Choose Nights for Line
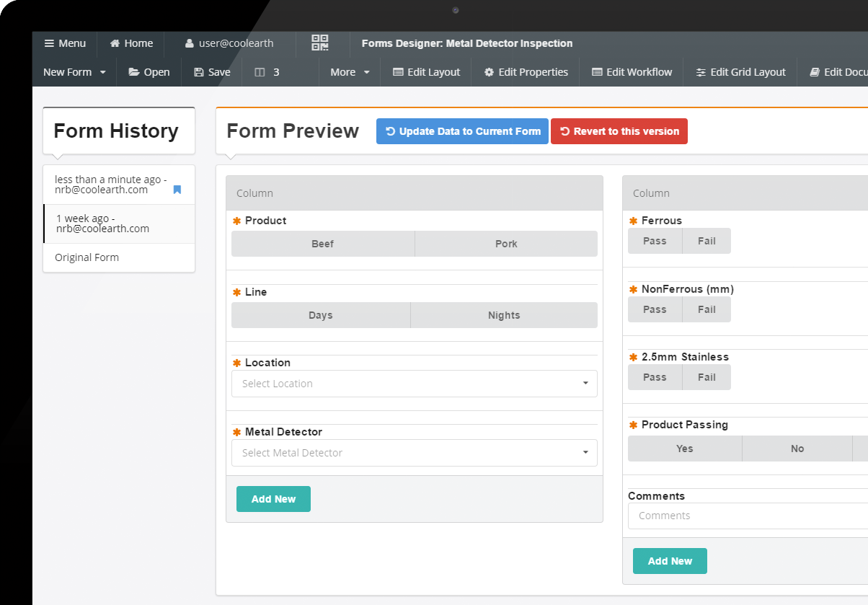Viewport: 868px width, 605px height. point(503,315)
